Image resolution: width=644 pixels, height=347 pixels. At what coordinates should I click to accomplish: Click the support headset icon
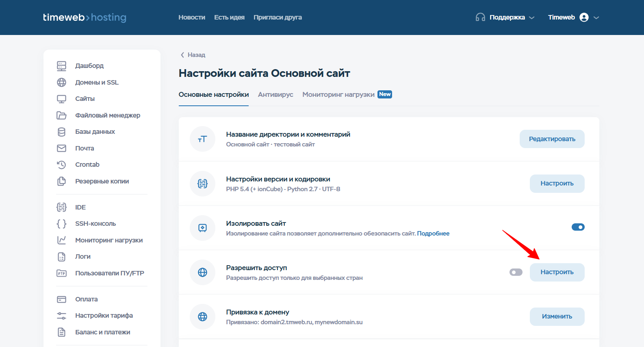[x=480, y=17]
